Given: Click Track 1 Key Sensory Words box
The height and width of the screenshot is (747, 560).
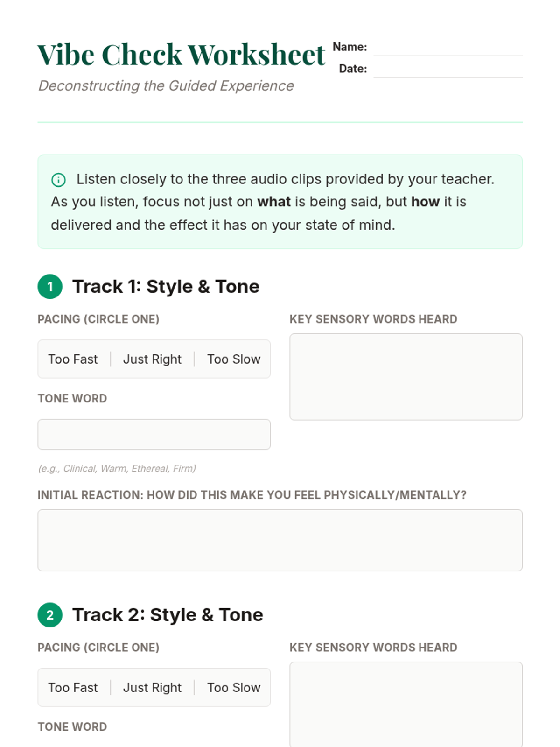Looking at the screenshot, I should (406, 376).
